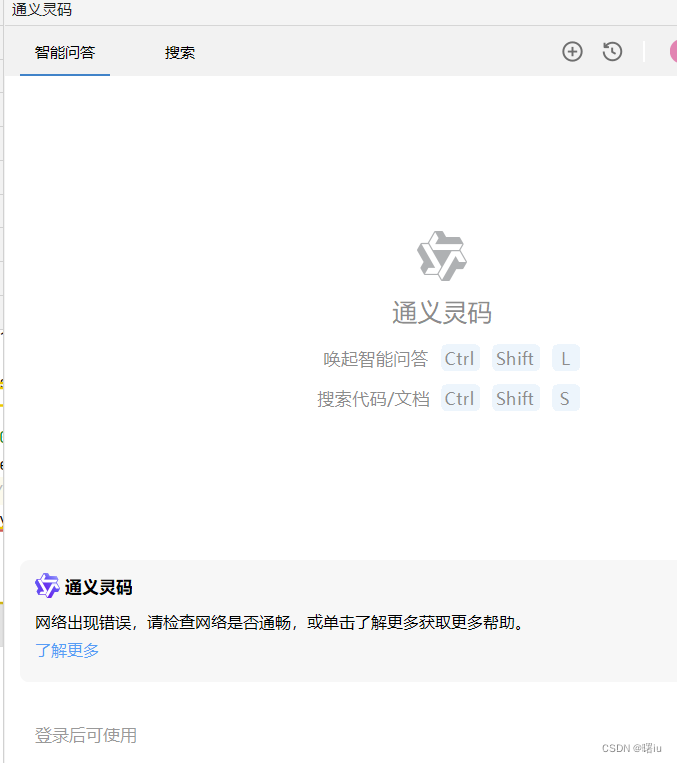677x763 pixels.
Task: Open the pink user avatar
Action: [x=673, y=52]
